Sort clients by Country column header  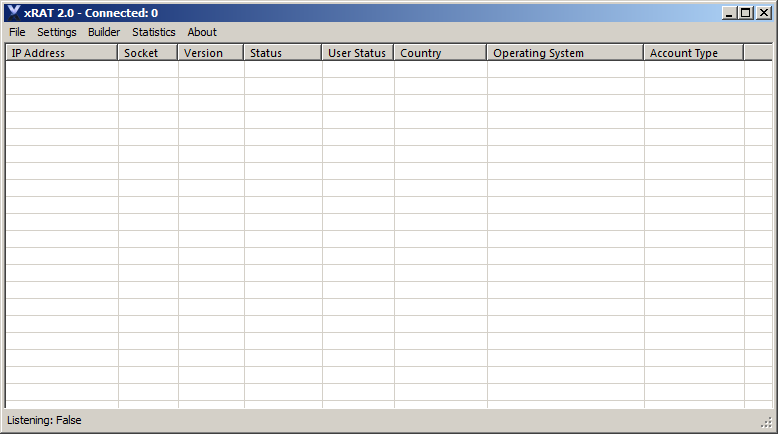440,53
